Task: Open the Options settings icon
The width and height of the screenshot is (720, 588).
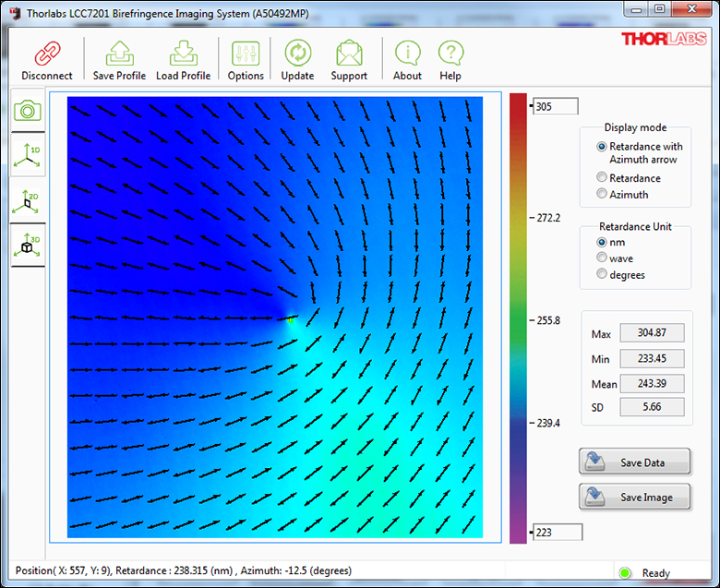Action: click(x=246, y=55)
